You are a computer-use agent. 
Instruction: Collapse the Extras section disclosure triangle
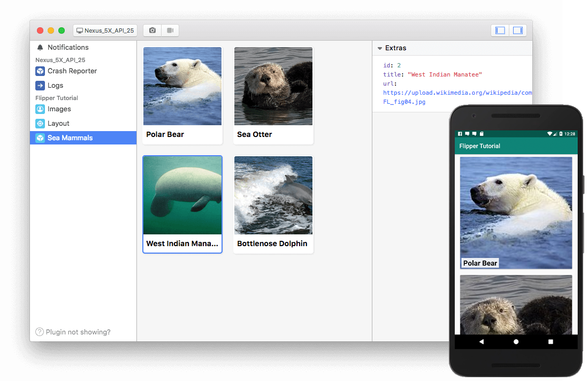click(380, 48)
